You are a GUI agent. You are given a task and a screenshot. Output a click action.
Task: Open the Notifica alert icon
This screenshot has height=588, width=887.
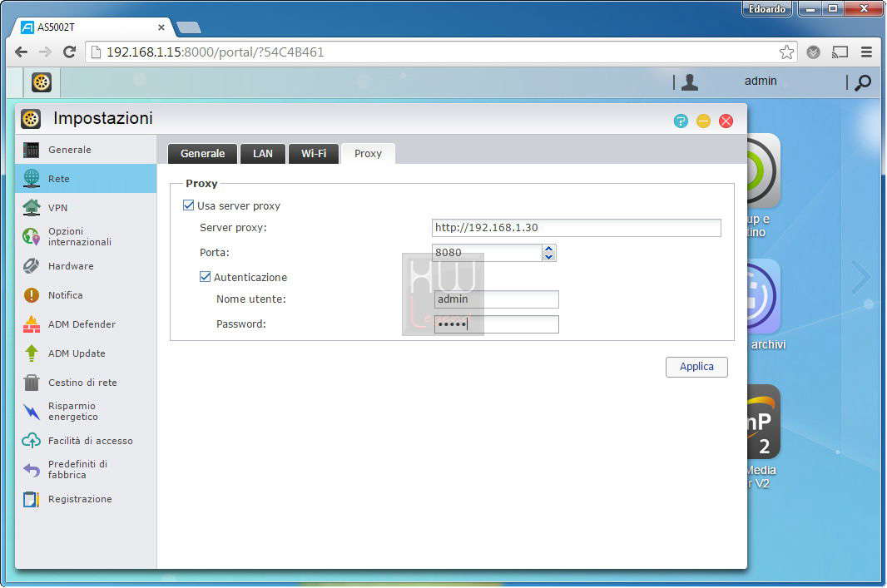coord(31,295)
